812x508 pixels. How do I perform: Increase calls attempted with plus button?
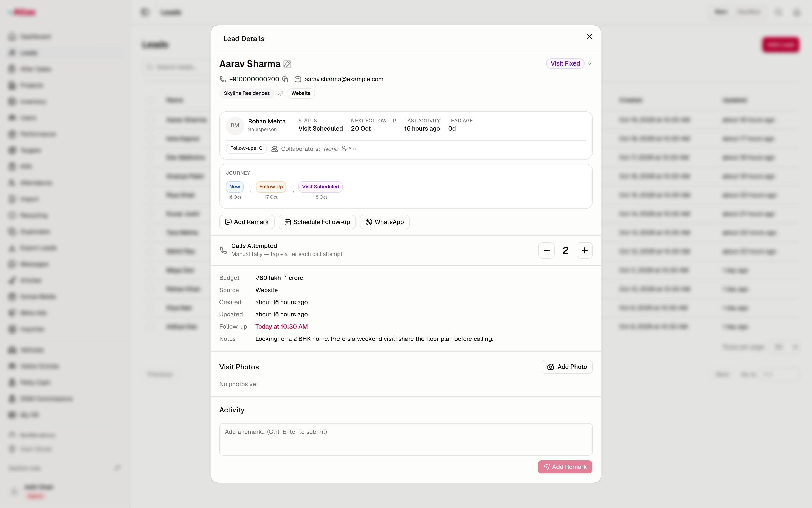point(584,251)
